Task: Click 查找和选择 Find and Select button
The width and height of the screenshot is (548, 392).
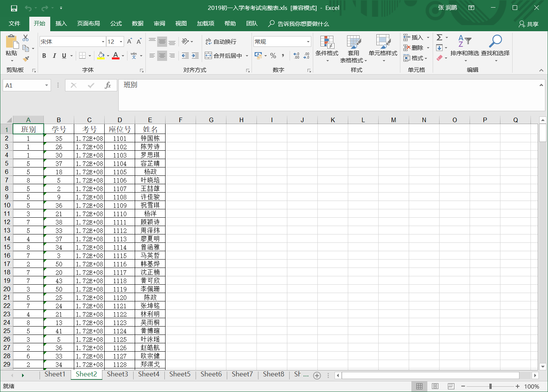Action: [495, 48]
